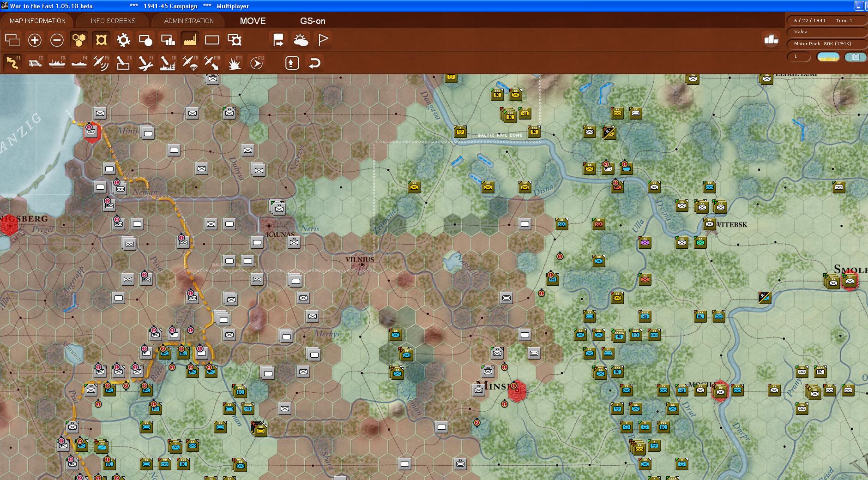
Task: Click the explosion icon (F11)
Action: (x=235, y=63)
